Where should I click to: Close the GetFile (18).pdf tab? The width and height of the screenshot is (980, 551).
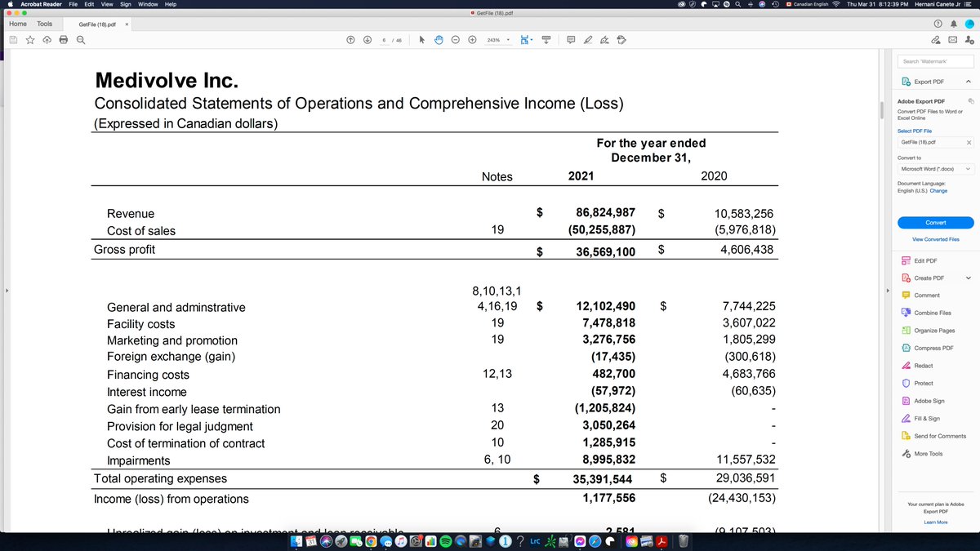[127, 24]
